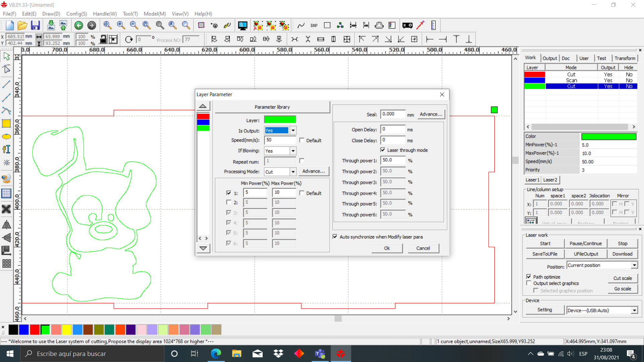644x362 pixels.
Task: Click the Text tool in sidebar
Action: 6,149
